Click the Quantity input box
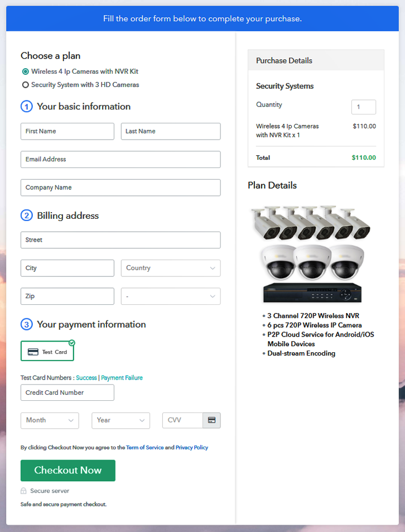The image size is (405, 532). 363,107
